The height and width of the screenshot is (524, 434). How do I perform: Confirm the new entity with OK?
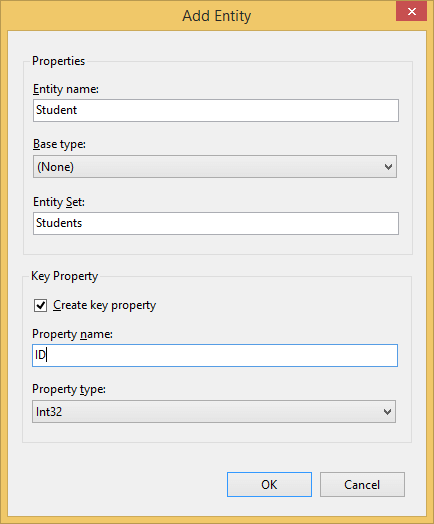pyautogui.click(x=269, y=485)
